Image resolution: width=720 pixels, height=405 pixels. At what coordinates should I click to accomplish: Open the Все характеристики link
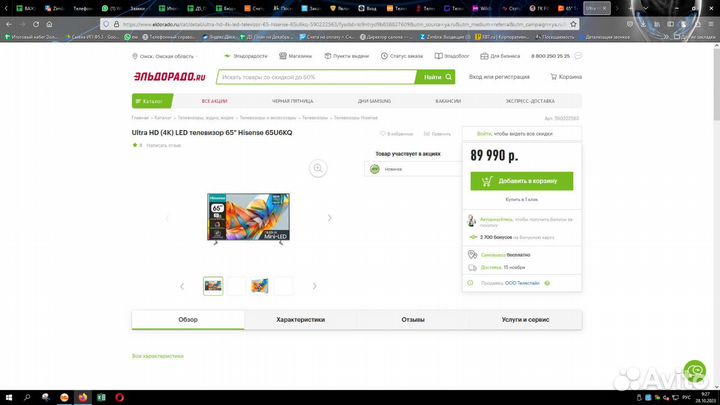pos(158,356)
